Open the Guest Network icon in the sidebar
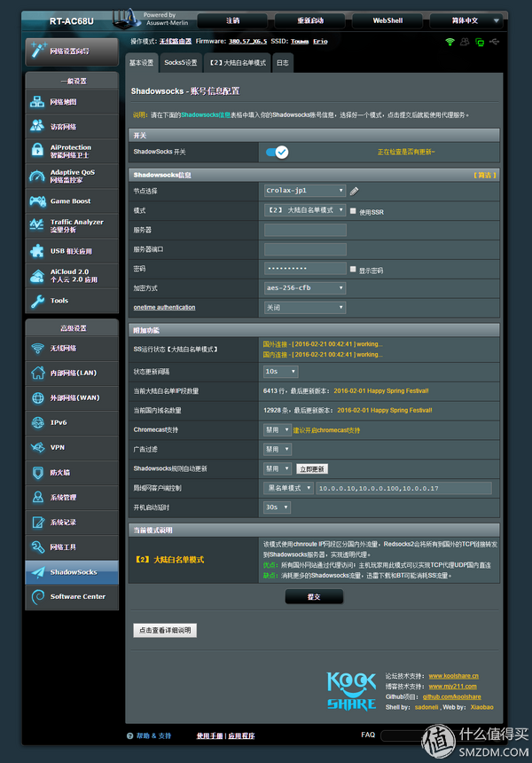This screenshot has height=763, width=532. click(x=37, y=126)
